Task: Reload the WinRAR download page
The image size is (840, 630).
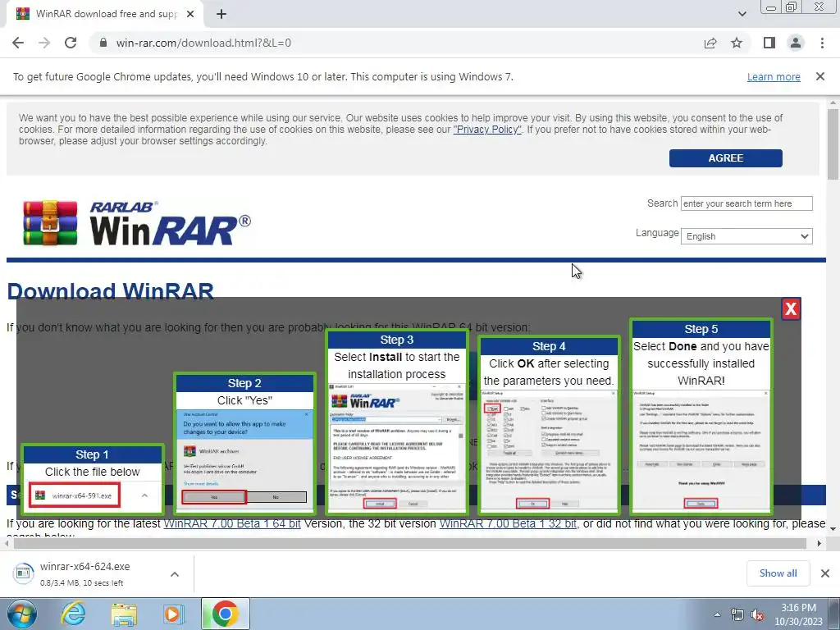Action: click(x=71, y=43)
